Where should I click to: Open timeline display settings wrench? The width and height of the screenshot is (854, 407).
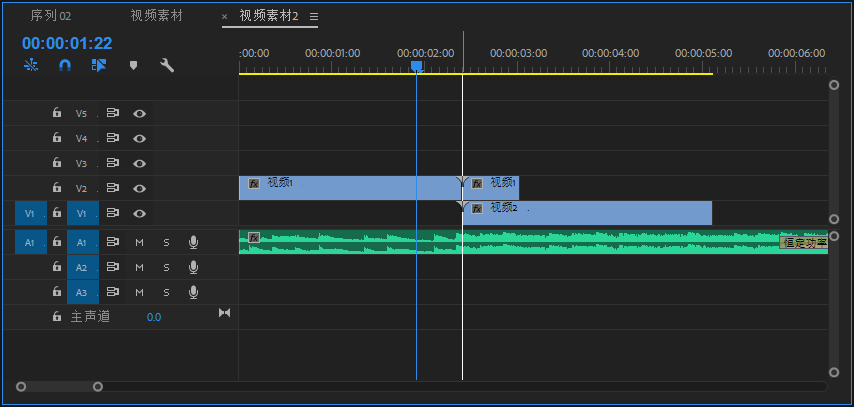167,65
